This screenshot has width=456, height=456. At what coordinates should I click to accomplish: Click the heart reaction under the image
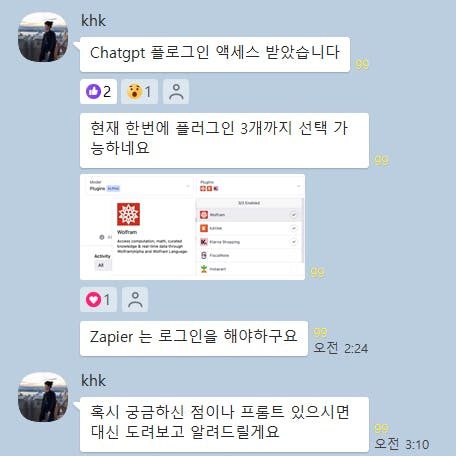point(98,299)
